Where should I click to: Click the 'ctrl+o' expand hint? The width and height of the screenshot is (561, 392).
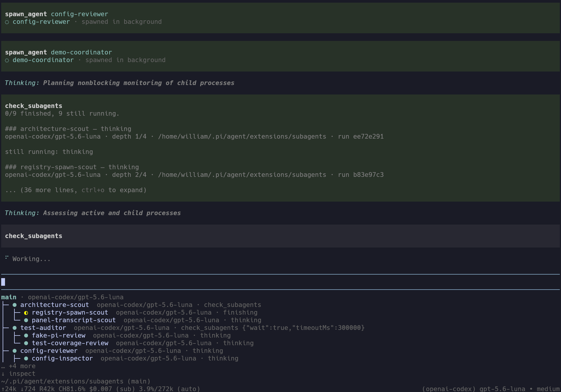coord(93,190)
